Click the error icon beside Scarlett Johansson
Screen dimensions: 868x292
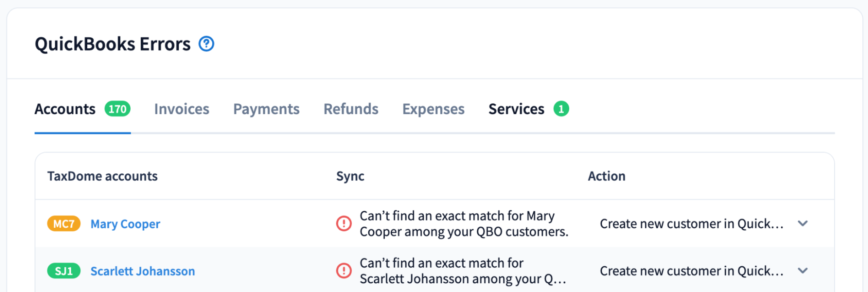pos(344,271)
